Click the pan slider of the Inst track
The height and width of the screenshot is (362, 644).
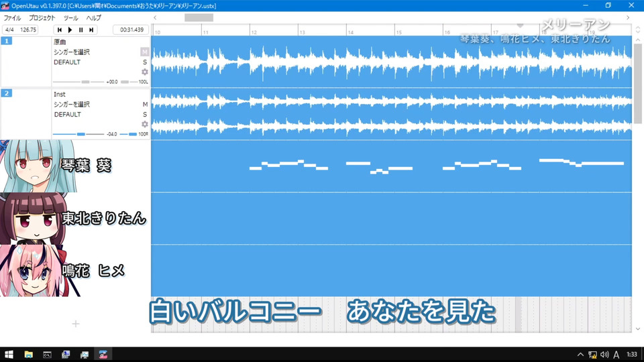click(129, 134)
